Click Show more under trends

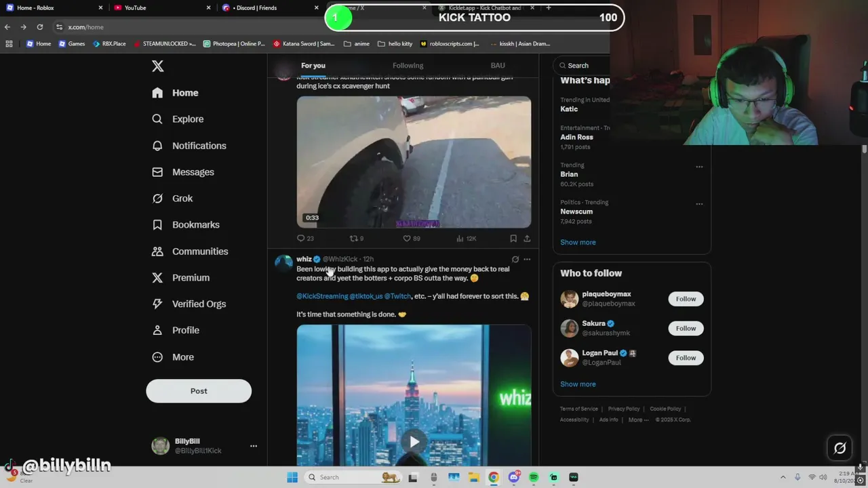pos(578,242)
